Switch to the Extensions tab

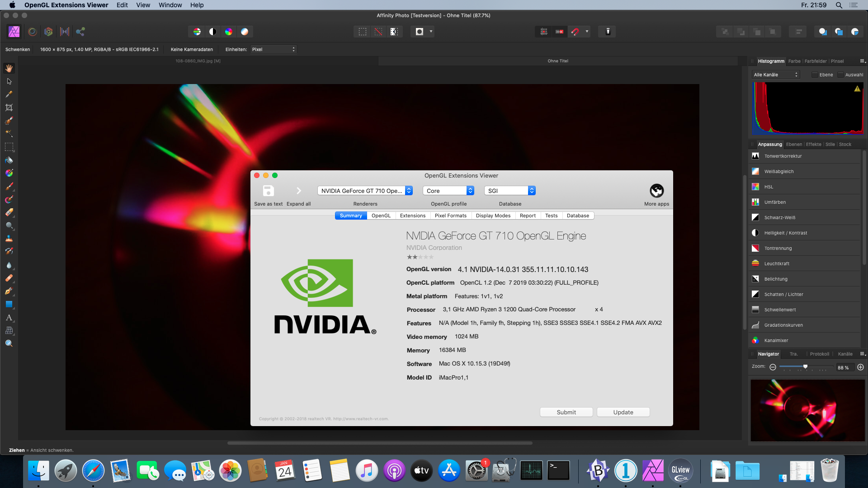click(x=412, y=216)
